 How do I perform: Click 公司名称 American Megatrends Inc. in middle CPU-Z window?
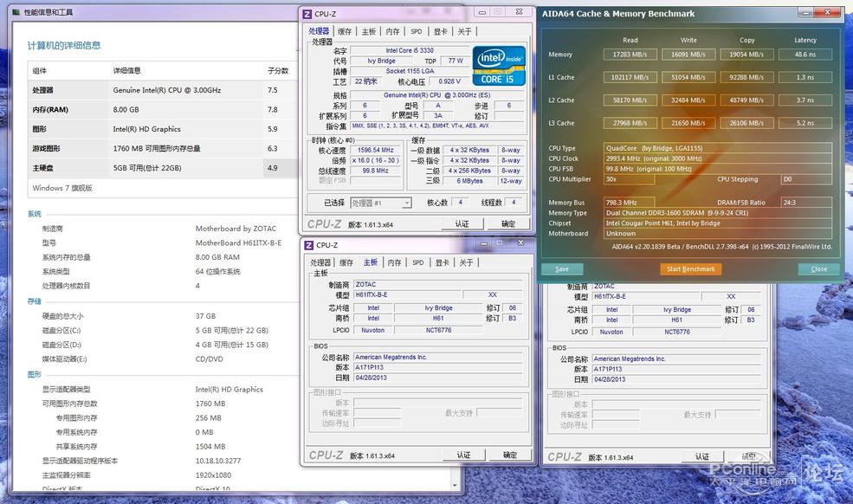point(438,358)
